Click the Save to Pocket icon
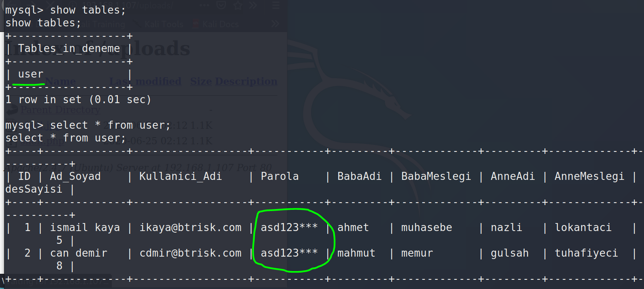 point(221,5)
